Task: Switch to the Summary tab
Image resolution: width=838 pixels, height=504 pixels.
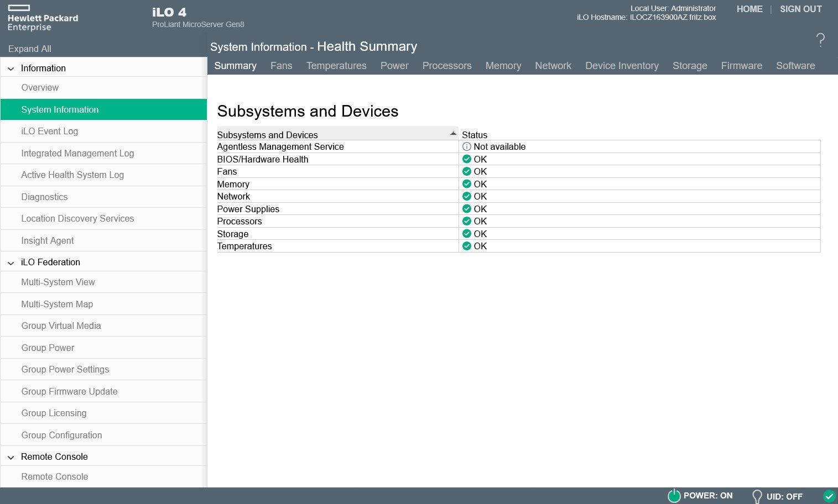Action: click(235, 66)
